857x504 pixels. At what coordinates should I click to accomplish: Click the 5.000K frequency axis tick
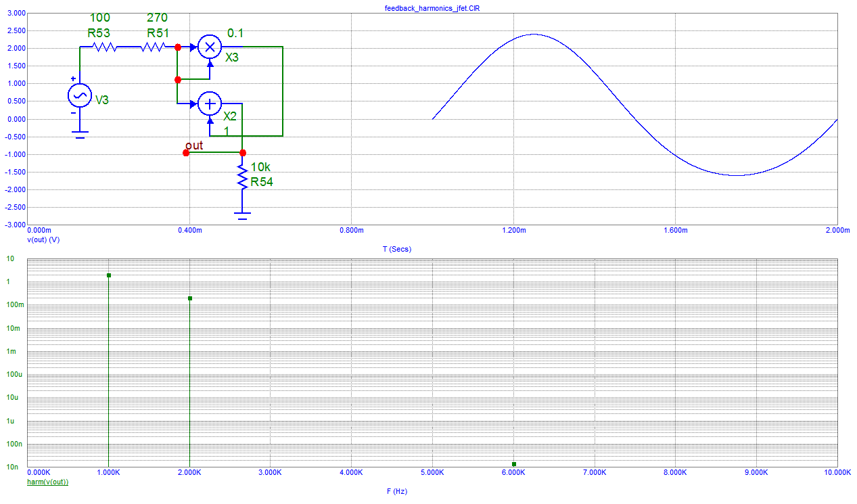pos(432,472)
